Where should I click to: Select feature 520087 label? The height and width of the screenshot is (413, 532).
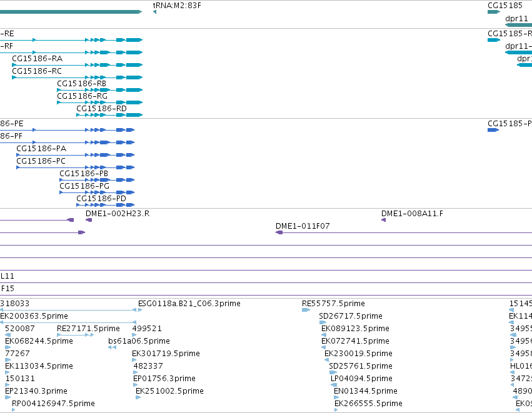19,329
